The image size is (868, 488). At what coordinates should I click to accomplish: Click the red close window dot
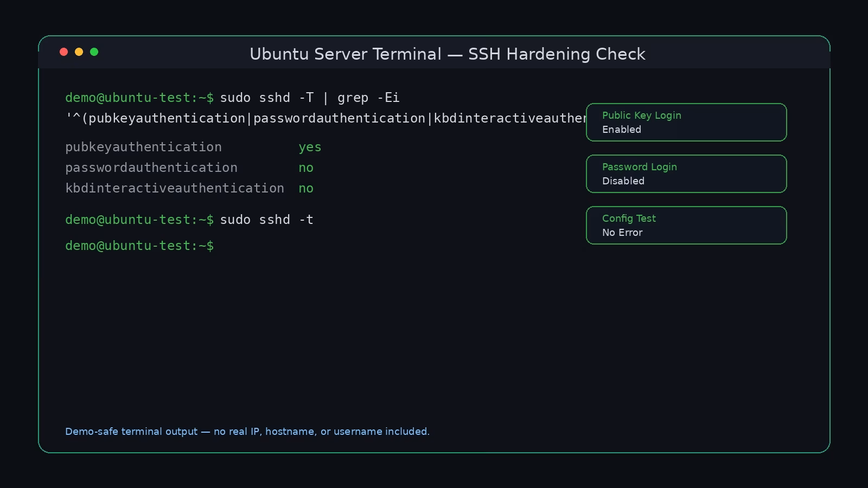point(63,52)
